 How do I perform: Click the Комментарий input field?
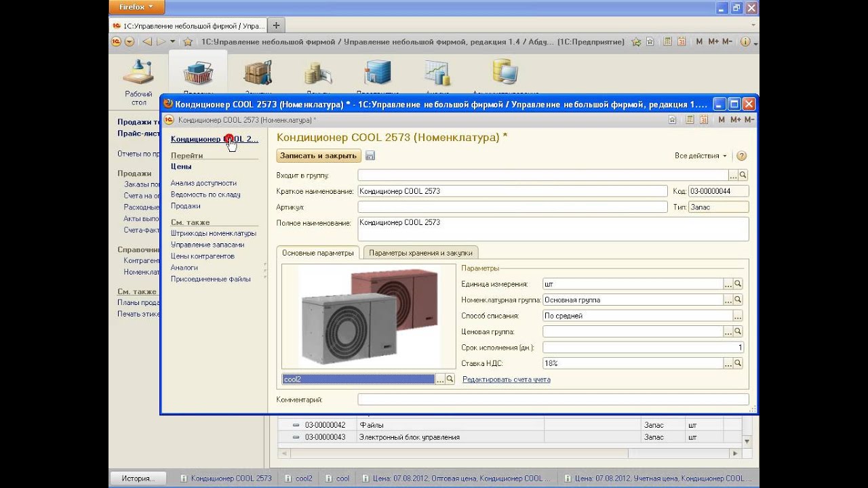click(x=553, y=400)
